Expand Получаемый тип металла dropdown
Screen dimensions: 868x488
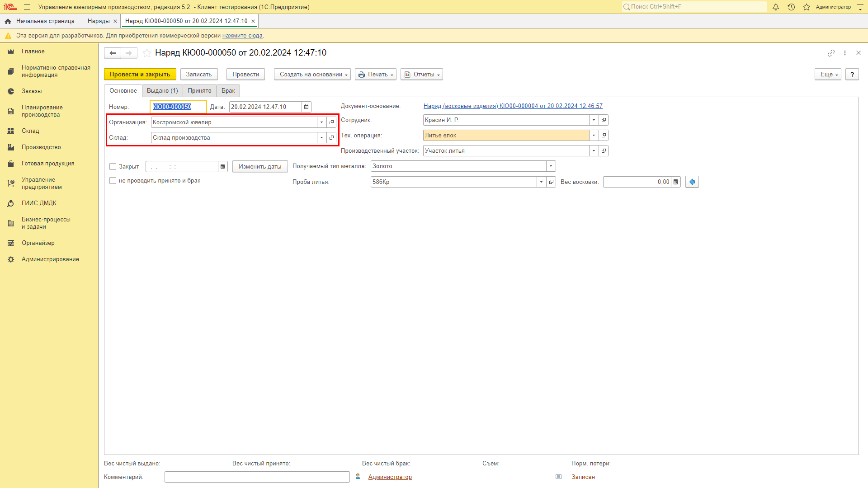tap(551, 166)
